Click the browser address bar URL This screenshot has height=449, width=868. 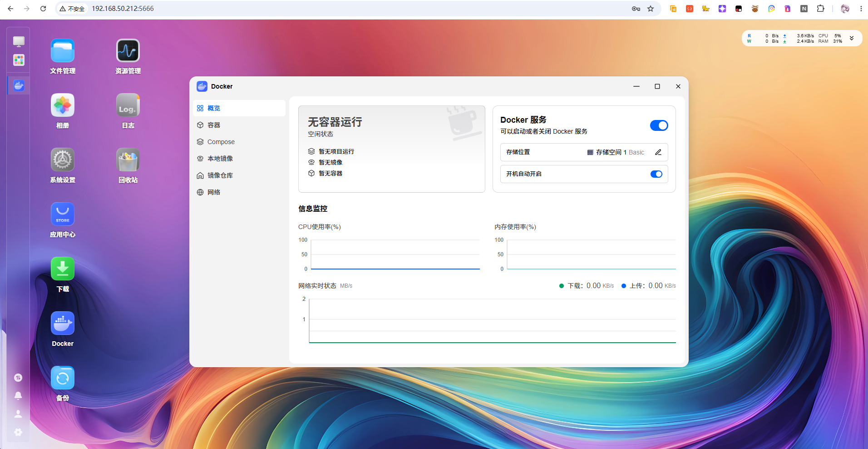123,9
